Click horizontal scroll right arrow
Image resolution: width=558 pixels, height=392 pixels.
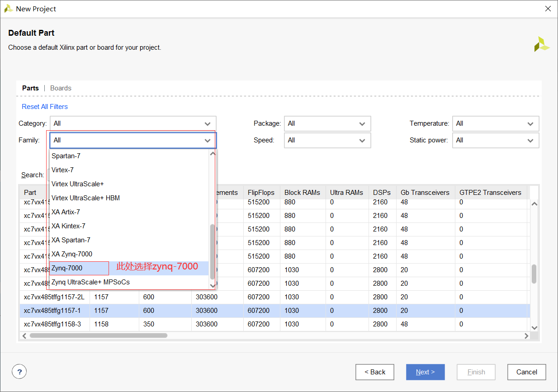[x=526, y=336]
